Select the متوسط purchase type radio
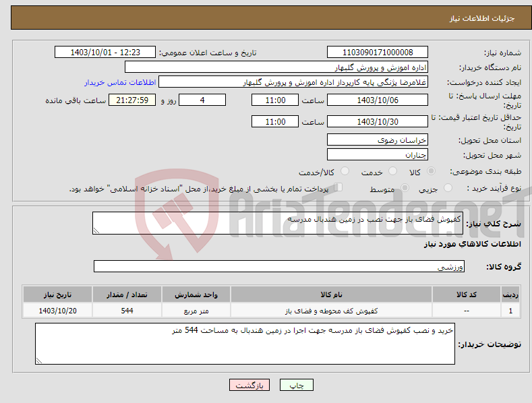 click(405, 187)
